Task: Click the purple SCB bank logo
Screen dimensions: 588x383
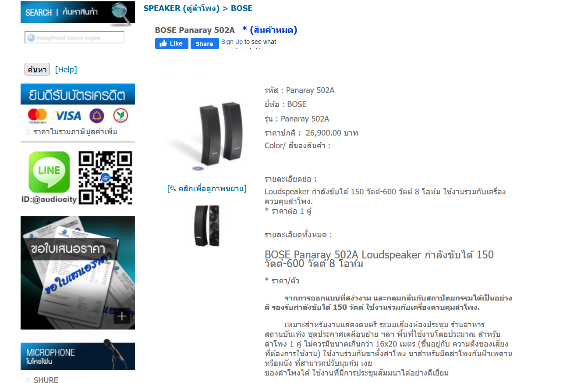Action: click(97, 116)
